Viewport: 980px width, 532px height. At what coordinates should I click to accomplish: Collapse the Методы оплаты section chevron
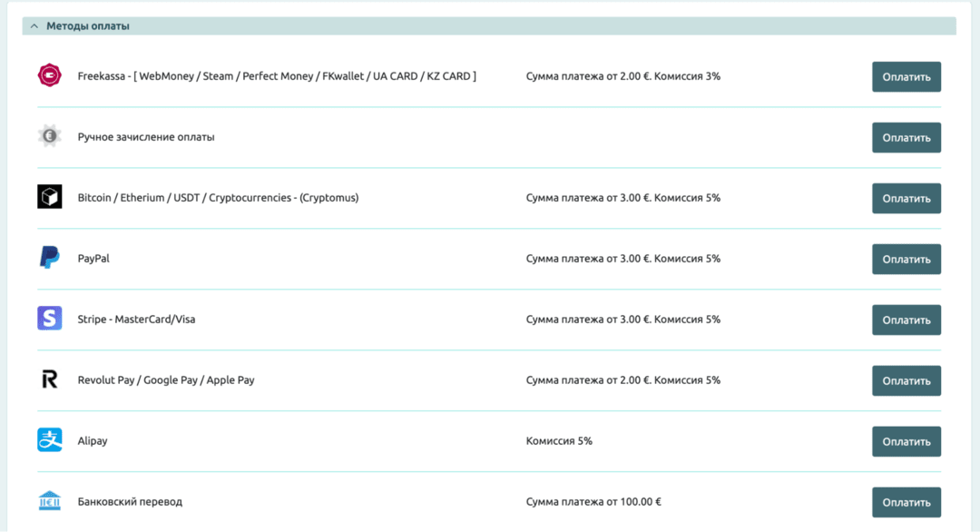click(34, 26)
